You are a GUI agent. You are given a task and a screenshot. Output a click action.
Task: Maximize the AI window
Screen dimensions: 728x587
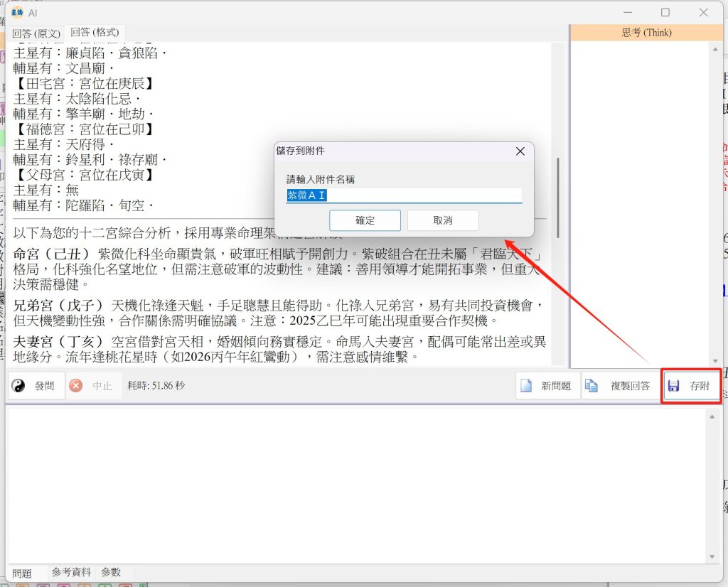pos(665,12)
